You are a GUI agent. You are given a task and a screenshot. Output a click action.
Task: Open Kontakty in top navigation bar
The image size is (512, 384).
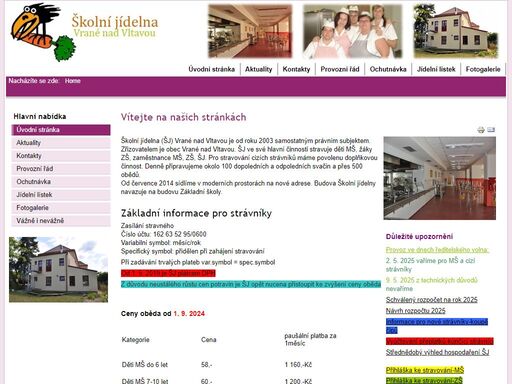(x=296, y=69)
